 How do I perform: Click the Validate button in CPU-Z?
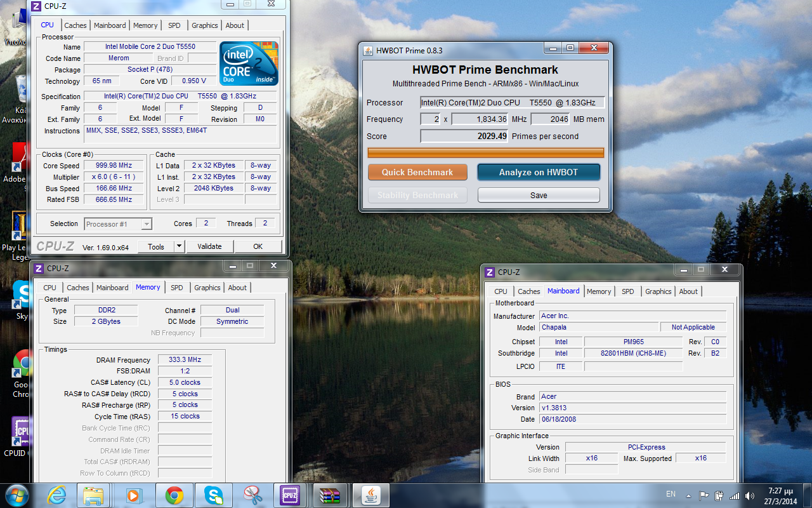pos(209,246)
